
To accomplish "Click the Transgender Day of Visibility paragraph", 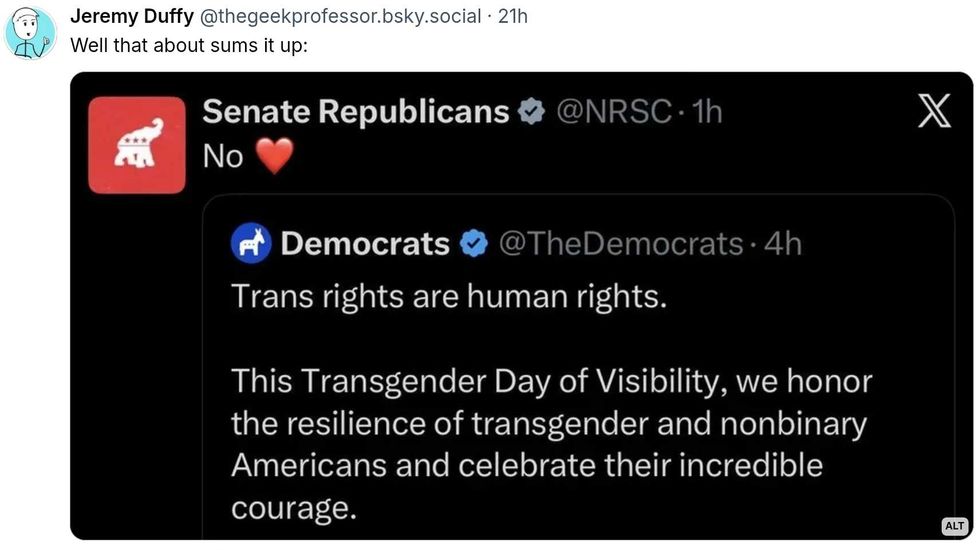I will (552, 444).
